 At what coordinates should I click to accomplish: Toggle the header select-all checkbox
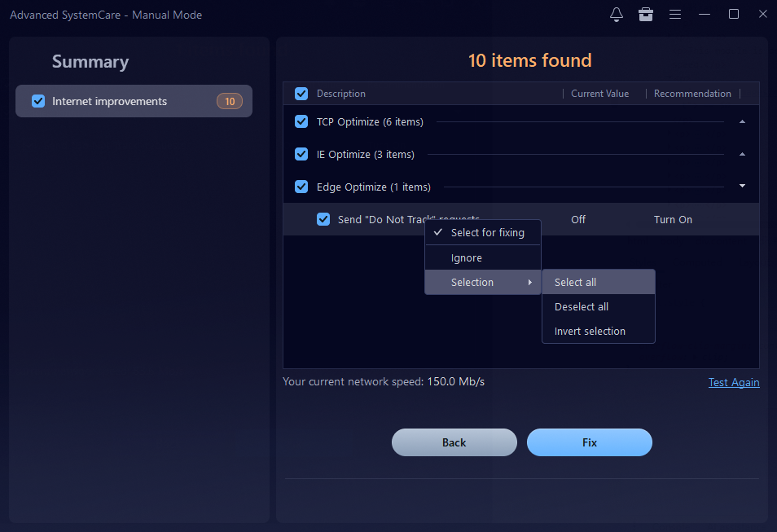301,94
